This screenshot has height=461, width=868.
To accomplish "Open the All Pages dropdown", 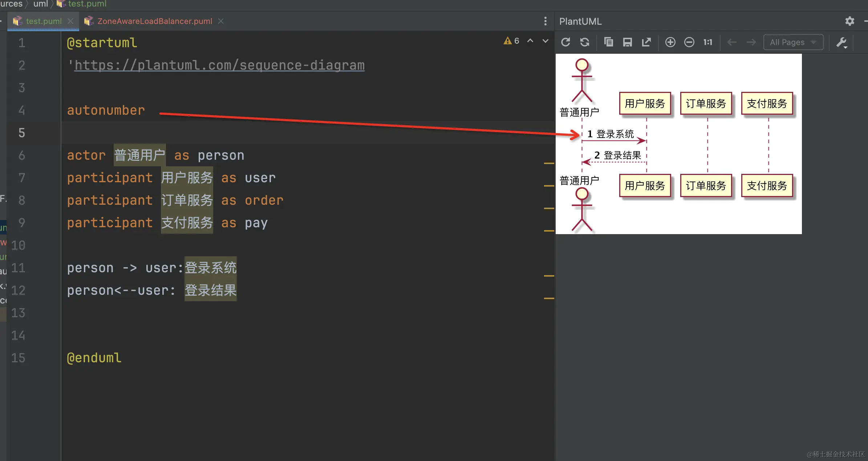I will (793, 42).
